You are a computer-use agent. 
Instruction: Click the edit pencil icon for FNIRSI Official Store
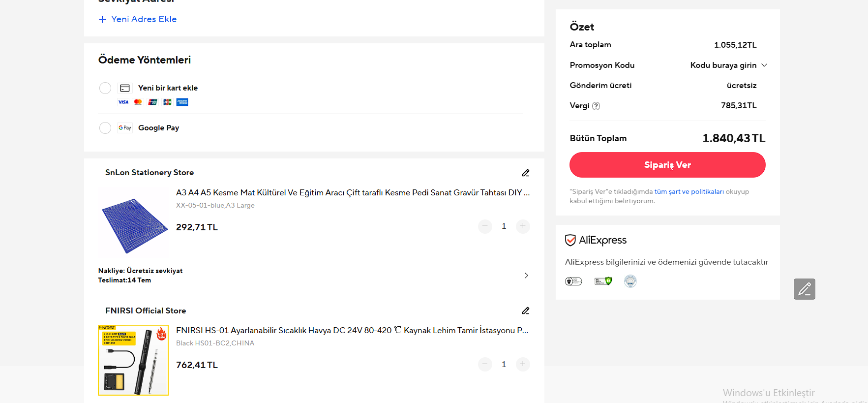(x=526, y=310)
